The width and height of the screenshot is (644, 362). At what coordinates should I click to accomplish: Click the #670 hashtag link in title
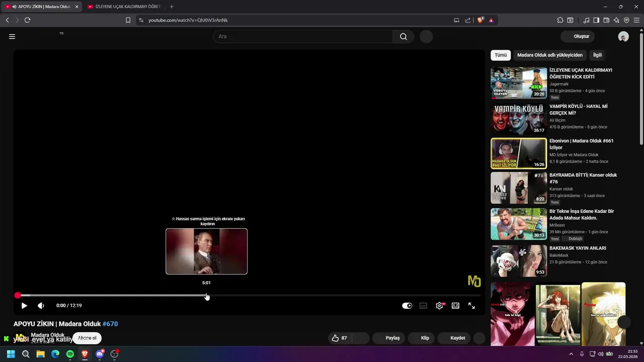click(110, 324)
